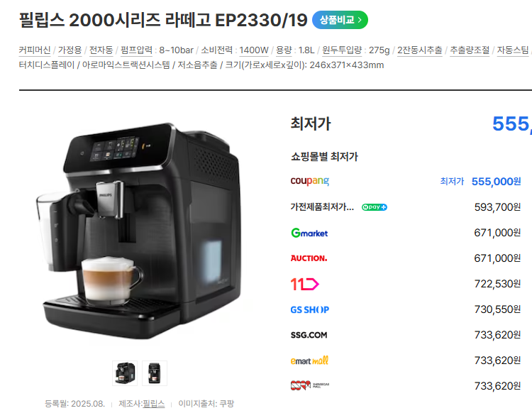This screenshot has width=532, height=418.
Task: Click the SSG.COM store logo
Action: 309,335
